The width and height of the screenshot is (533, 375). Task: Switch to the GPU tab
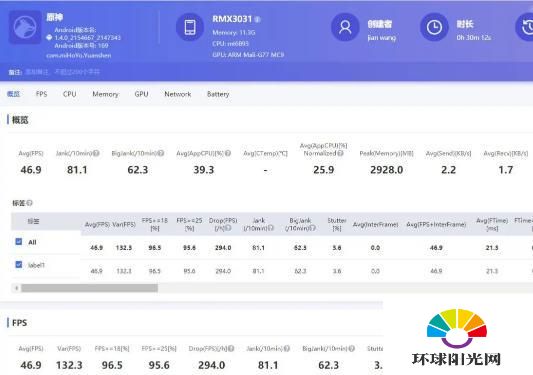coord(141,94)
